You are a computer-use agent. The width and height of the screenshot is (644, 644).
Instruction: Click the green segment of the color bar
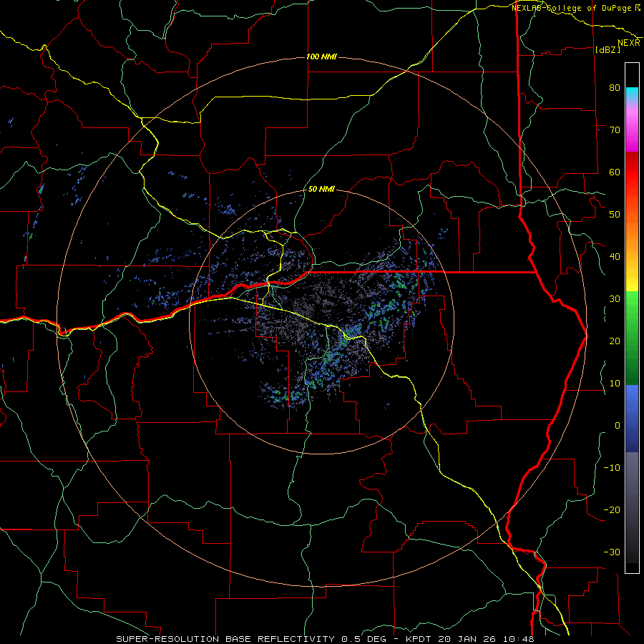coord(632,338)
